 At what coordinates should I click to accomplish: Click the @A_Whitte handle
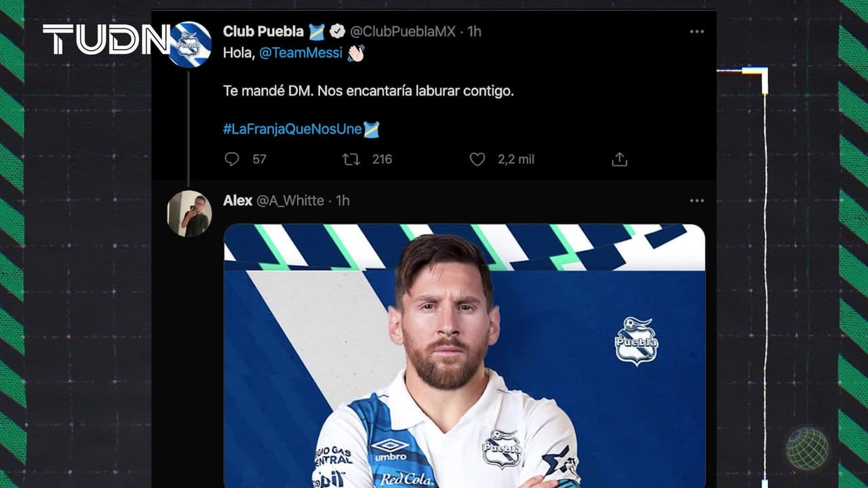(290, 201)
